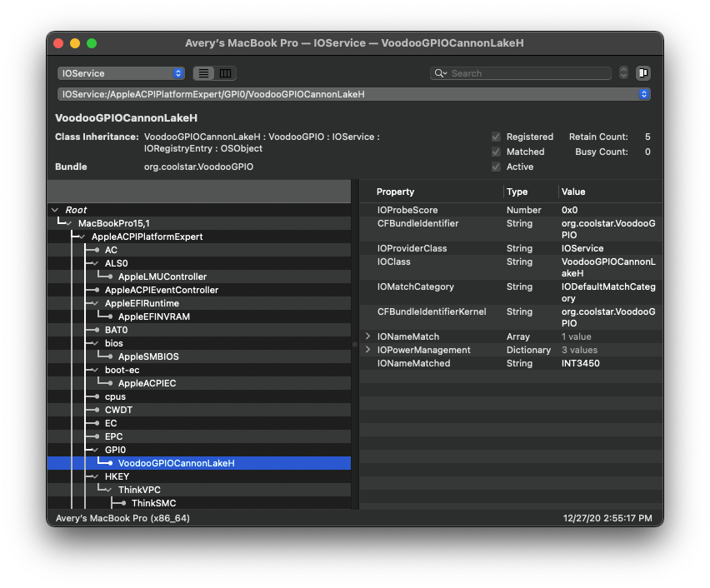
Task: Select the AppleSMBIOS tree entry
Action: tap(148, 356)
